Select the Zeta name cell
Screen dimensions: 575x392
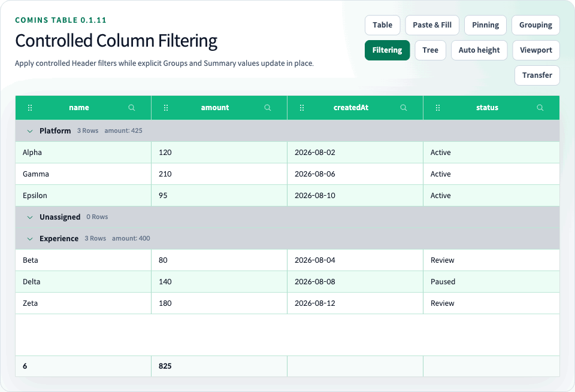(83, 303)
